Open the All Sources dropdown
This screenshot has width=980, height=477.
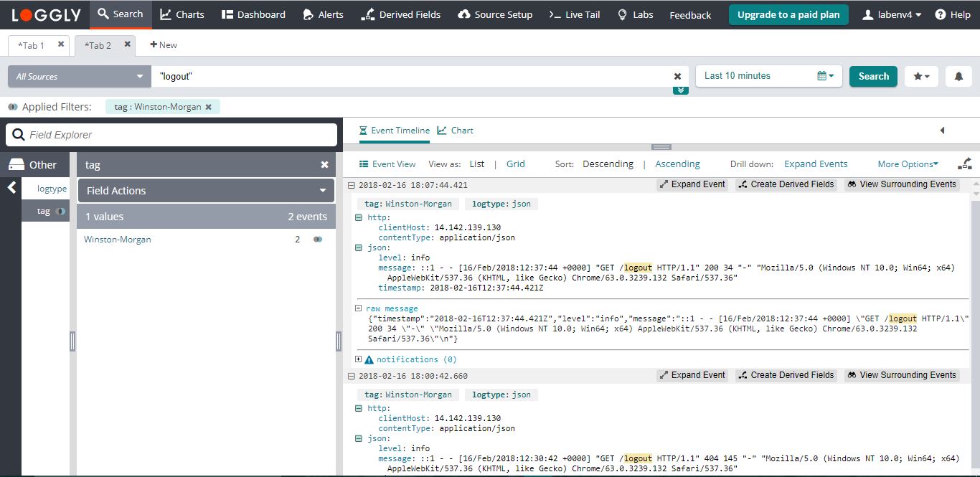point(79,77)
